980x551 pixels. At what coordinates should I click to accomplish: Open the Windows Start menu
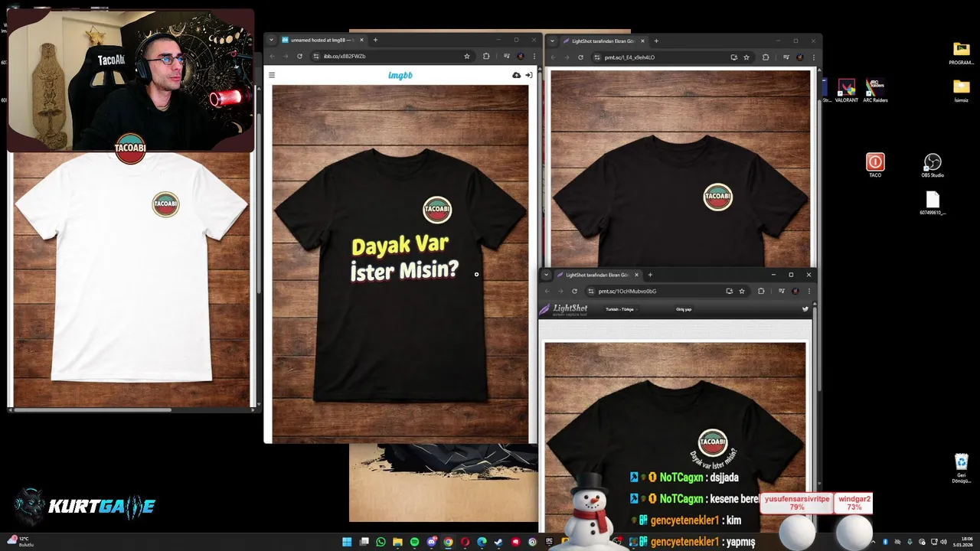coord(347,542)
